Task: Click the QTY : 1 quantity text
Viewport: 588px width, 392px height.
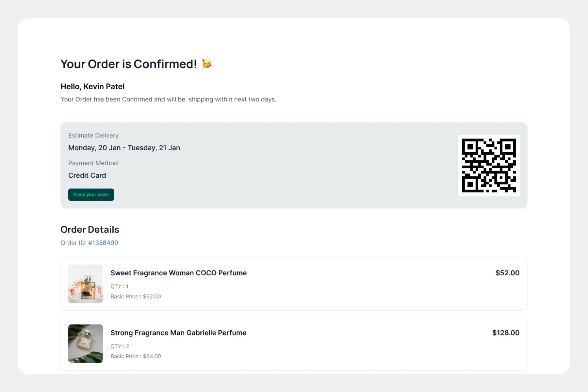Action: [119, 286]
